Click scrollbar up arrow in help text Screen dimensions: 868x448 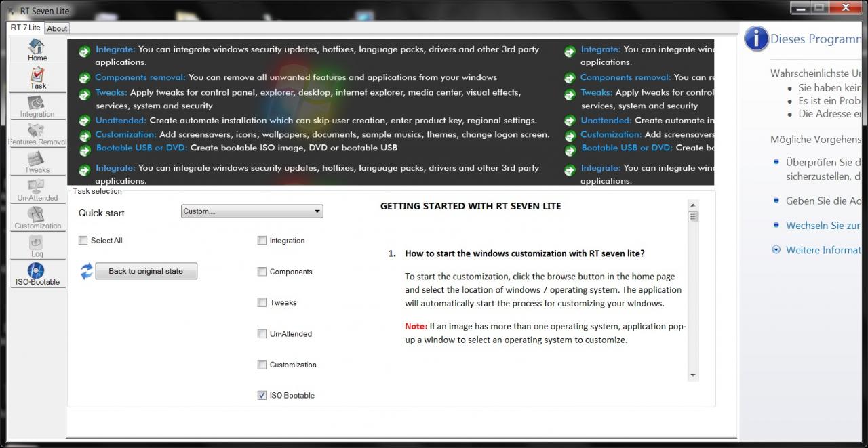coord(693,205)
